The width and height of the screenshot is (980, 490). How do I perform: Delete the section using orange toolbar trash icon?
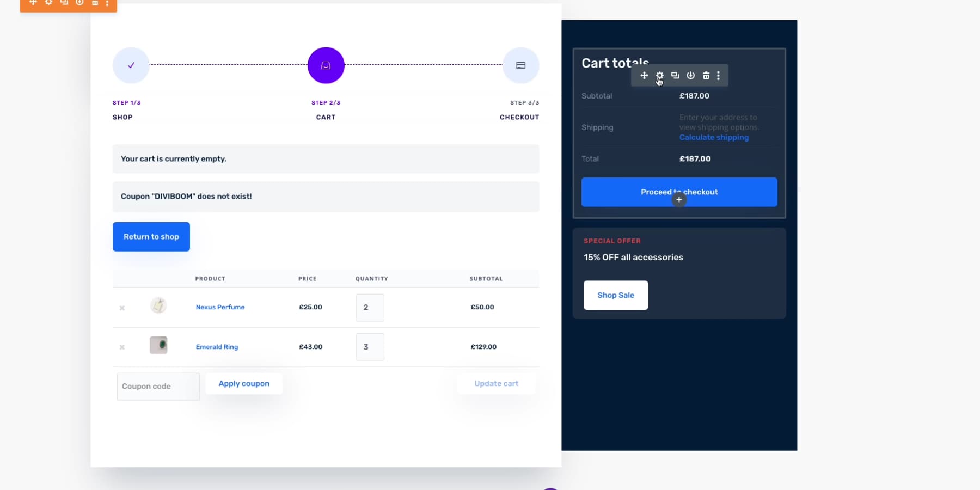coord(95,3)
